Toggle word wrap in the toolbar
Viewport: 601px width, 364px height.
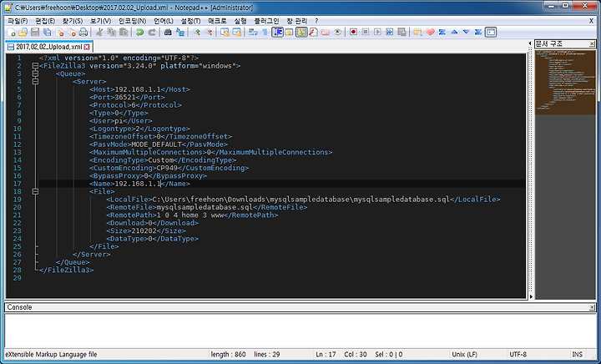tap(253, 33)
